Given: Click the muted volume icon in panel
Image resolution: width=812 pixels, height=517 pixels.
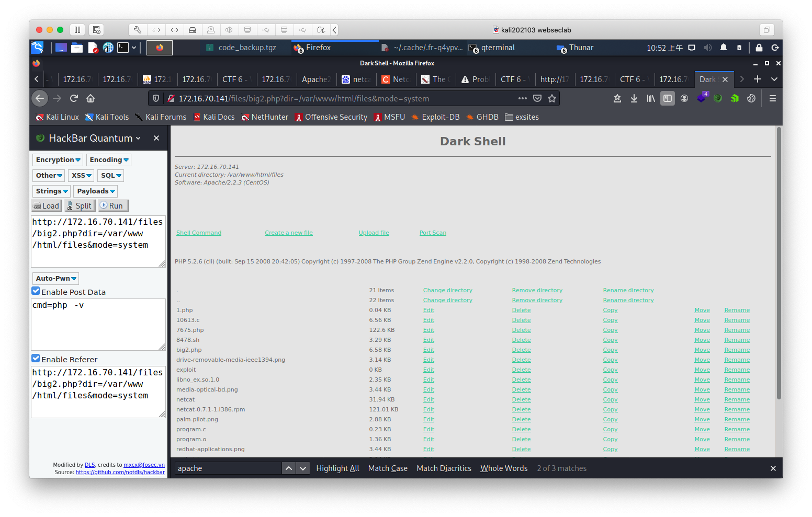Looking at the screenshot, I should click(x=707, y=48).
